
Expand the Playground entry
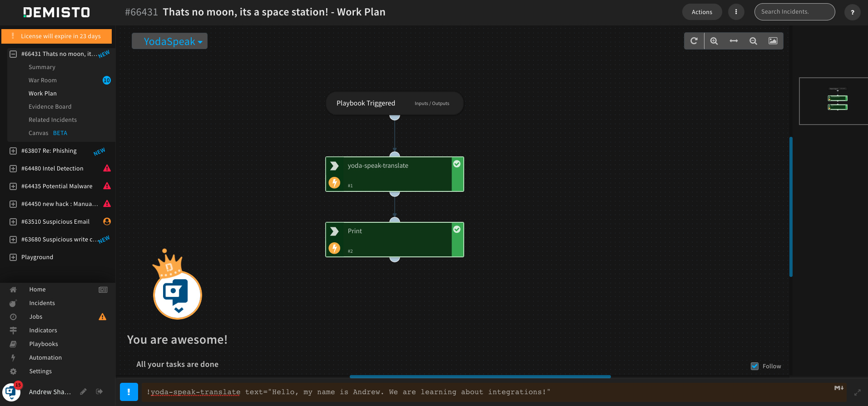[13, 257]
